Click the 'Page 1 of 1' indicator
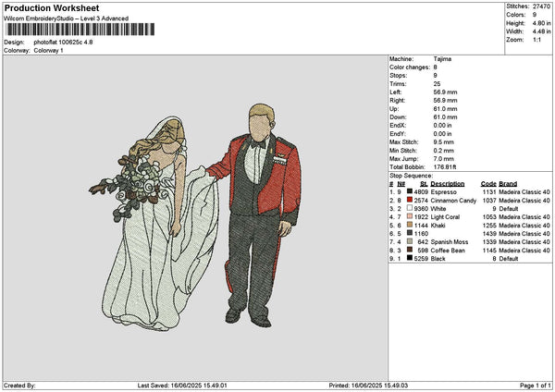The image size is (555, 392). point(536,386)
